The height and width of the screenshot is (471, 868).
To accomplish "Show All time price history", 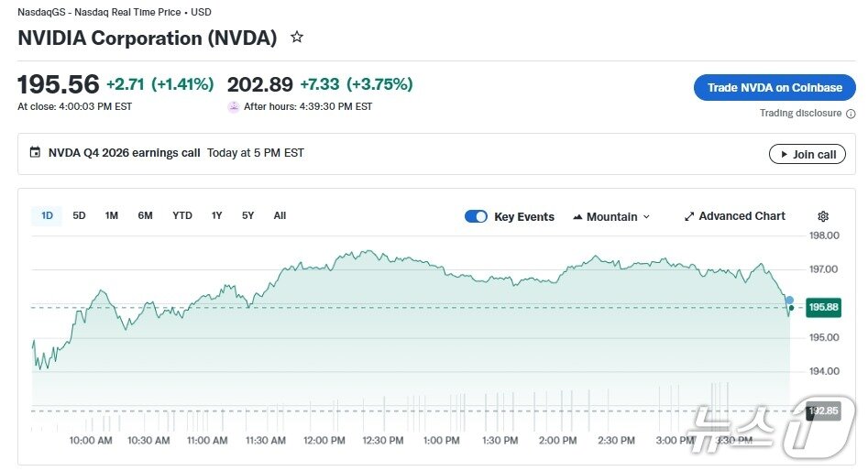I will pos(280,215).
